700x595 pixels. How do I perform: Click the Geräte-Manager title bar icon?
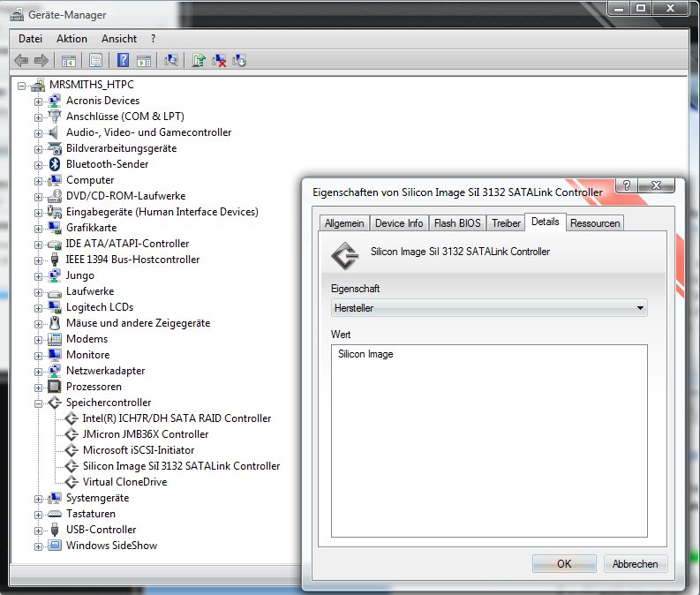pos(17,14)
